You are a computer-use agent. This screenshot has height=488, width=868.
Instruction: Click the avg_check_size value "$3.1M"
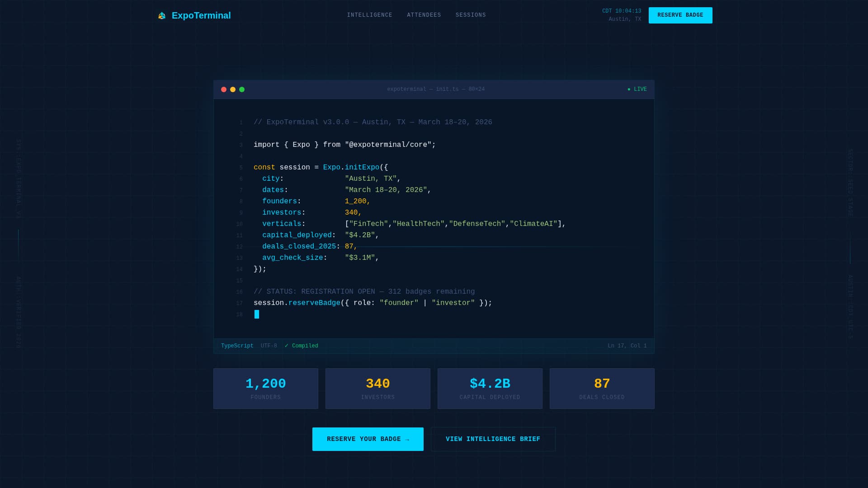360,258
